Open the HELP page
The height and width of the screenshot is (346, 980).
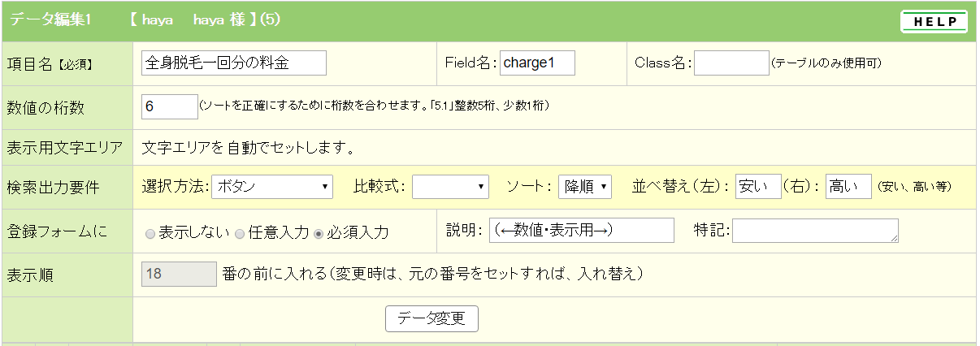pos(934,22)
